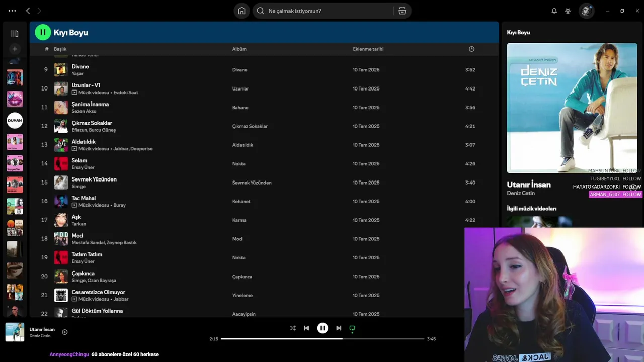
Task: Seek on the playback progress bar
Action: click(323, 339)
